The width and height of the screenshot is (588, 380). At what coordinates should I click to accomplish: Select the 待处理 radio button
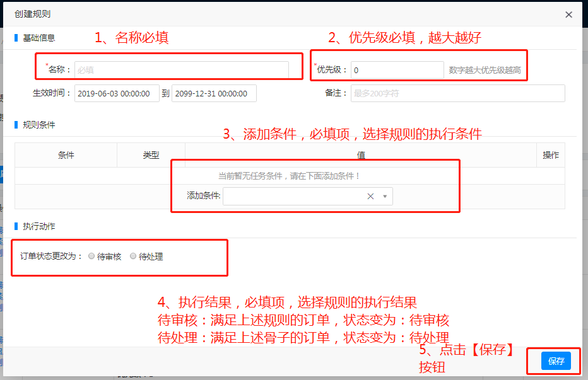click(133, 256)
